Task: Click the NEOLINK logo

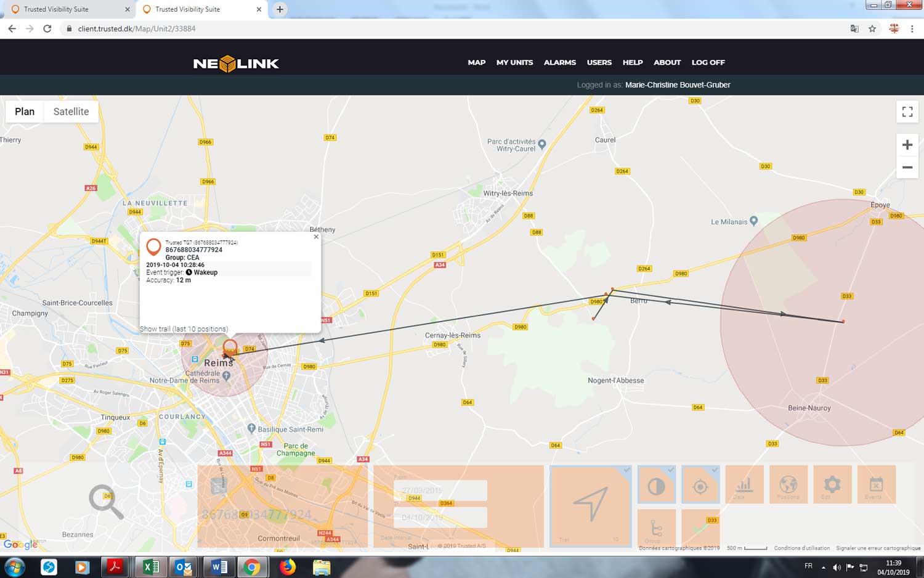Action: (x=236, y=63)
